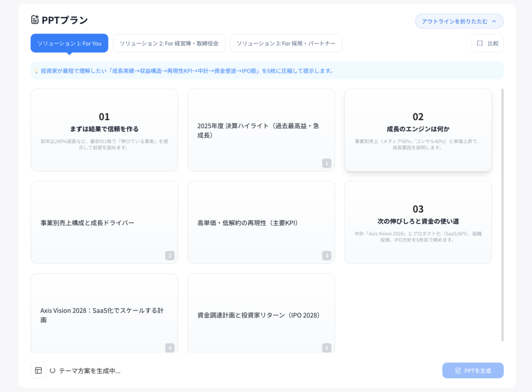Click the loading spinner beside テーマ方案を生成中
This screenshot has width=532, height=392.
(x=52, y=371)
